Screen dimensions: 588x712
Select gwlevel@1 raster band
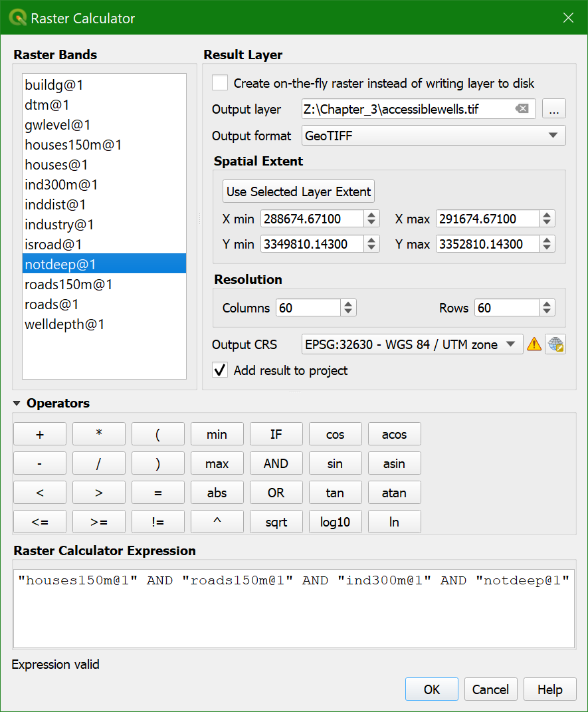click(x=104, y=125)
